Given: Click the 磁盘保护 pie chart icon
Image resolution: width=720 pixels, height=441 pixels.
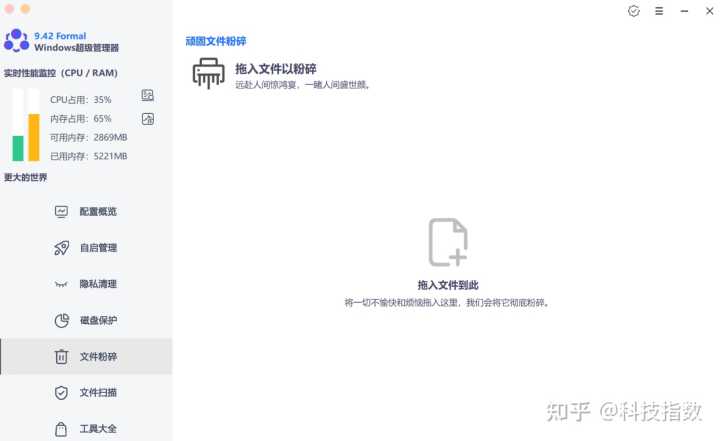Looking at the screenshot, I should click(62, 320).
